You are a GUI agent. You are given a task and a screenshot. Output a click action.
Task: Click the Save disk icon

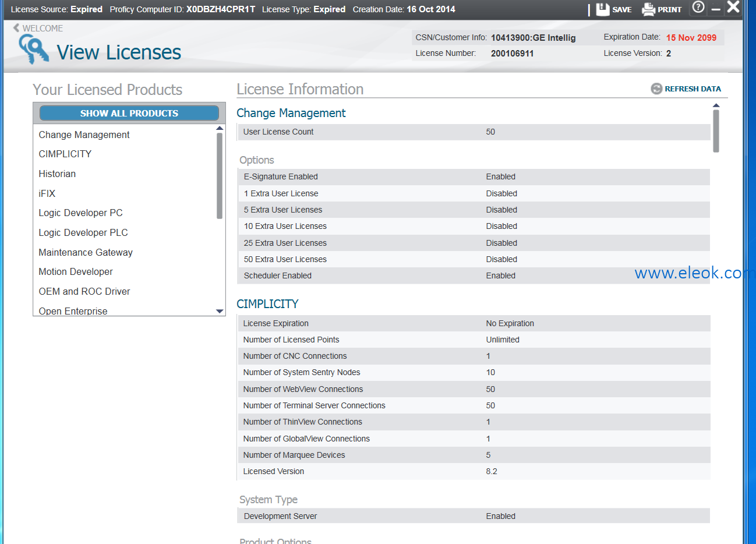tap(602, 9)
